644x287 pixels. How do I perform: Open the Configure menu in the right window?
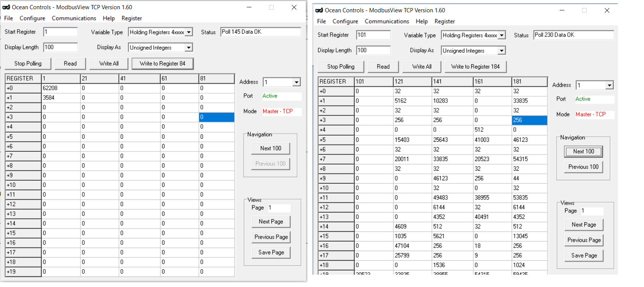345,21
